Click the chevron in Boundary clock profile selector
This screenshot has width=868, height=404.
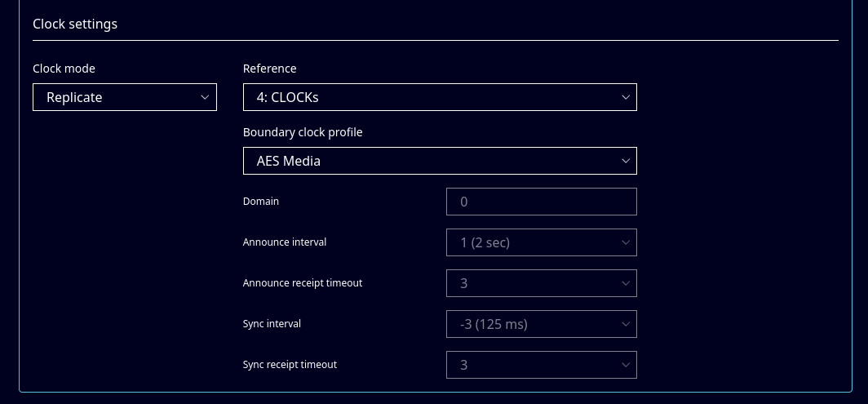point(626,161)
